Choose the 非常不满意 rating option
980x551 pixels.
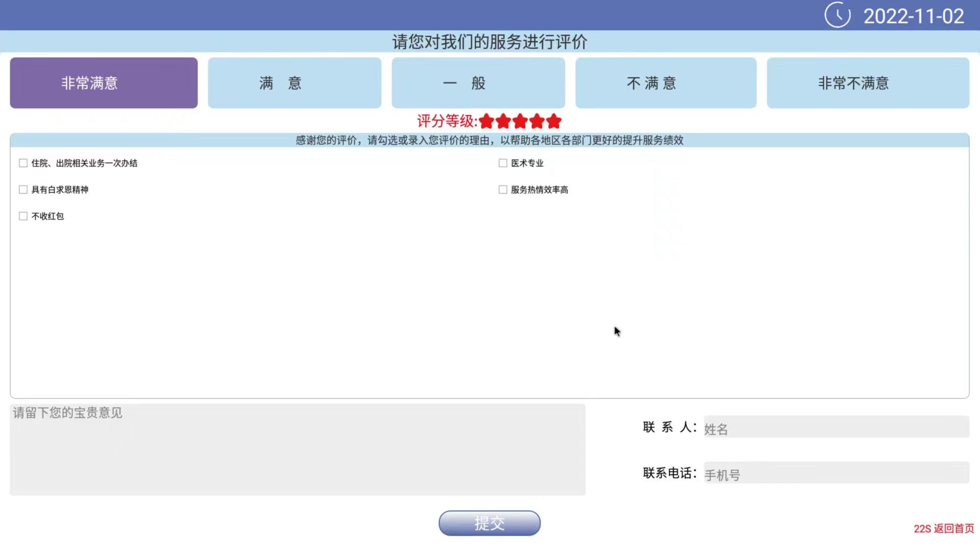point(868,83)
